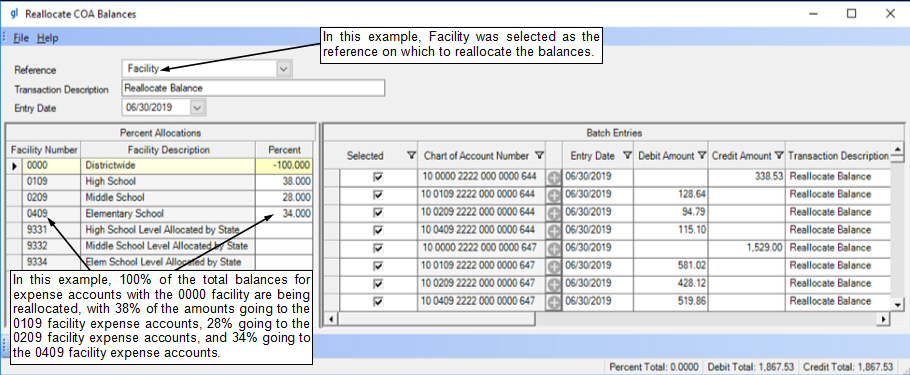This screenshot has height=375, width=910.
Task: Click the filter icon on Credit Amount column
Action: click(779, 156)
